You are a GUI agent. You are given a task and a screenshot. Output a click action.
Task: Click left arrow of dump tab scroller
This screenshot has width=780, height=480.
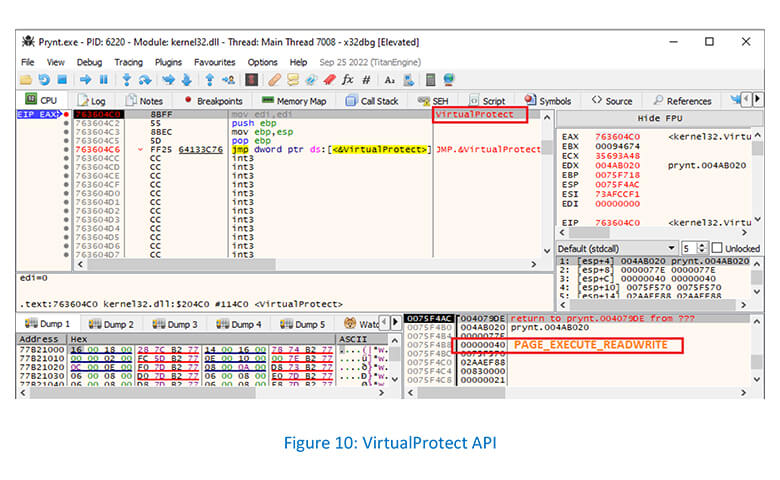384,322
